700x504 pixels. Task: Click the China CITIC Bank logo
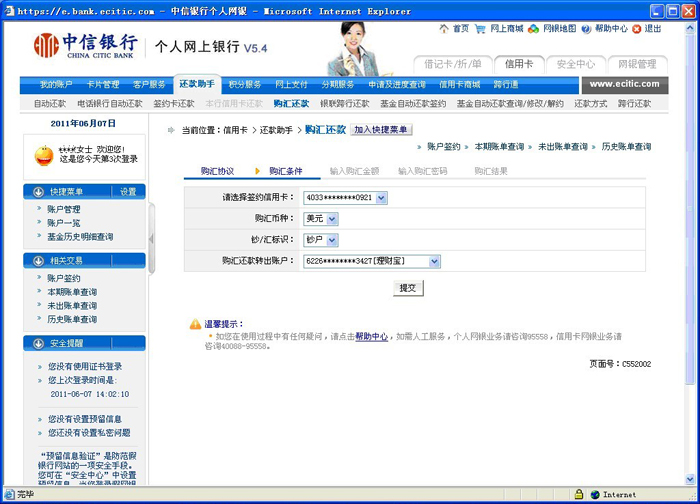click(86, 46)
